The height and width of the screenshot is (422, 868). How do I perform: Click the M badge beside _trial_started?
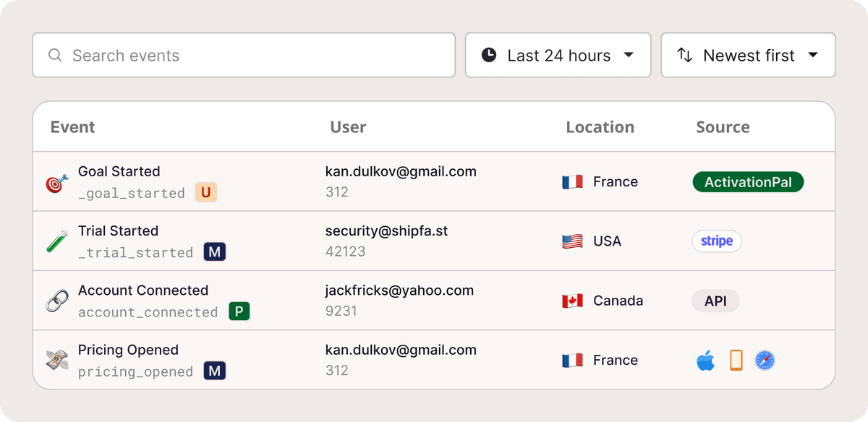(215, 252)
